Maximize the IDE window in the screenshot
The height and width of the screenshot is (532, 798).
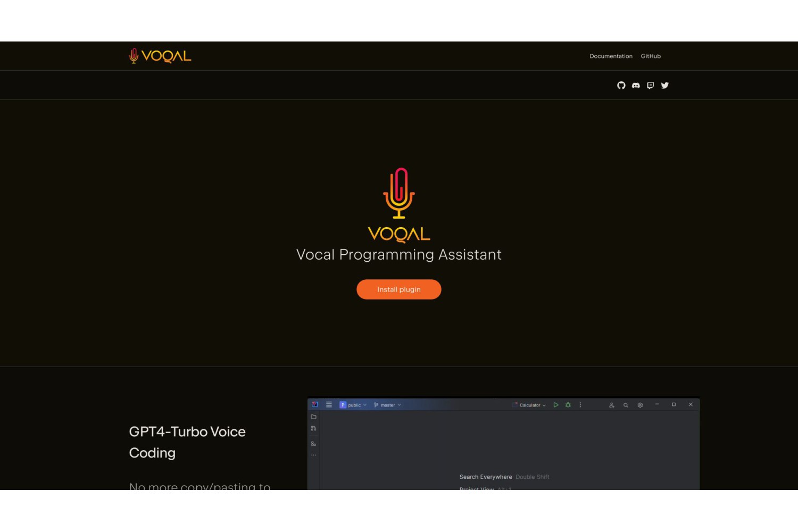(674, 404)
